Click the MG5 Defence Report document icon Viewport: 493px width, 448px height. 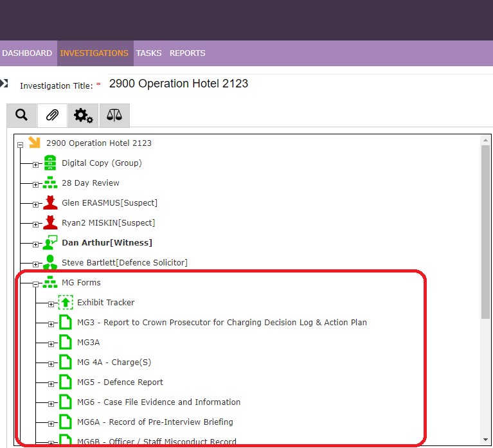66,382
